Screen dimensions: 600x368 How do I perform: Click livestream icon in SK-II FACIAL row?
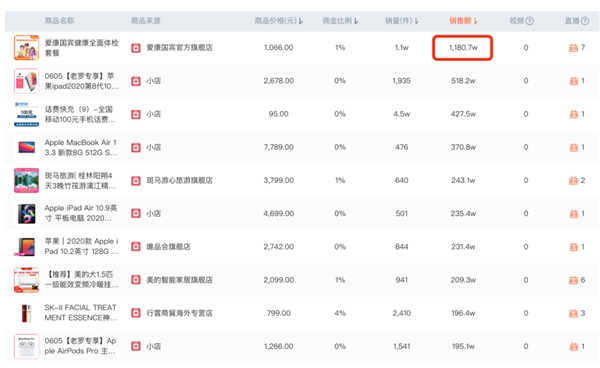(x=573, y=313)
